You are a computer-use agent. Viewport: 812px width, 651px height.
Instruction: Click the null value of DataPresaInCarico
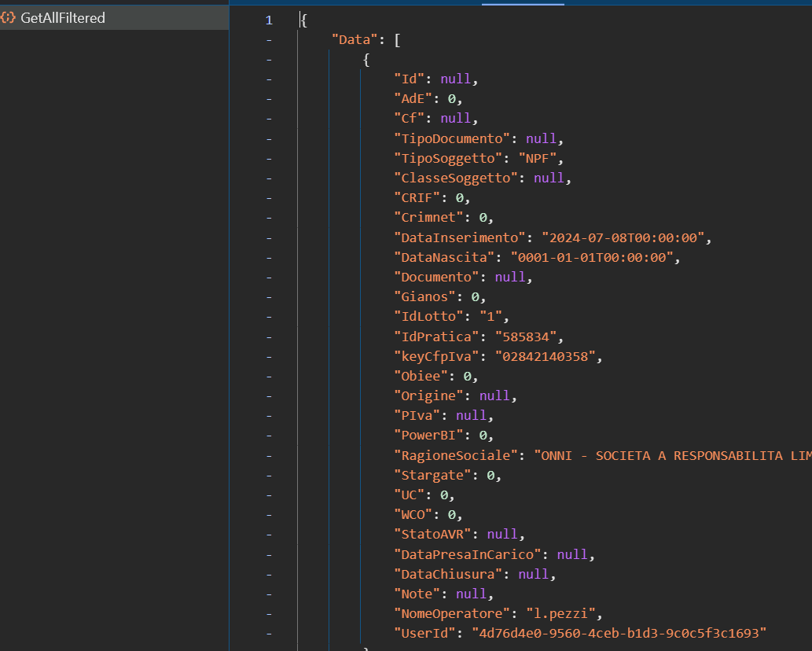click(571, 554)
